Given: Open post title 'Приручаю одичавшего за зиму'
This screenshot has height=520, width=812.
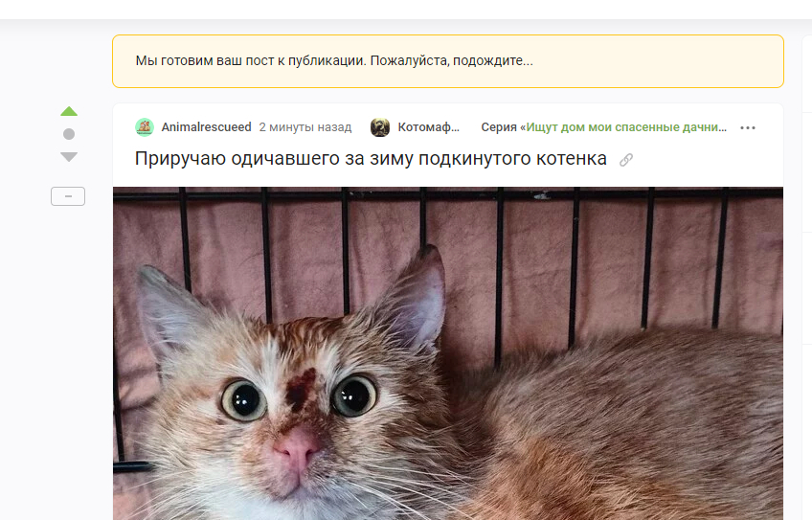Looking at the screenshot, I should (x=371, y=158).
